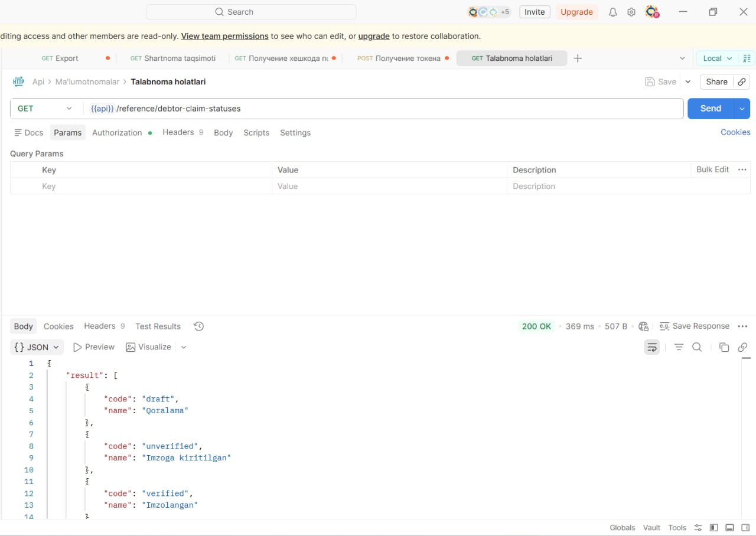Send the request

tap(711, 109)
